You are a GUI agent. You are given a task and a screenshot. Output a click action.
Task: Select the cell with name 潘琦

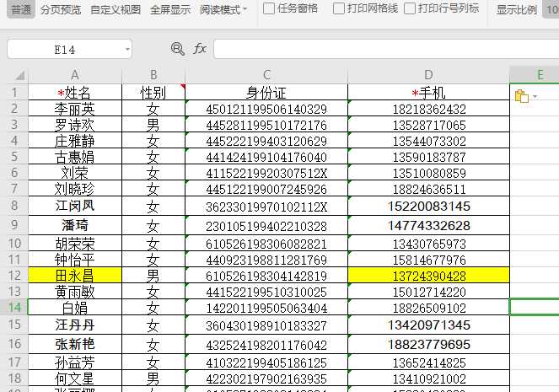click(75, 225)
